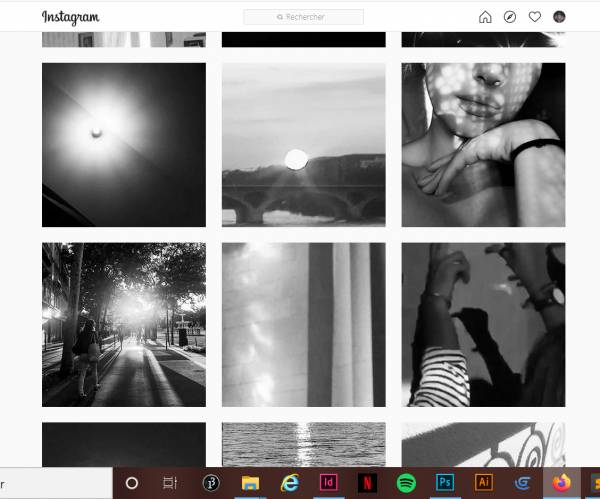Image resolution: width=600 pixels, height=499 pixels.
Task: Go to Instagram home via house icon
Action: pyautogui.click(x=485, y=17)
